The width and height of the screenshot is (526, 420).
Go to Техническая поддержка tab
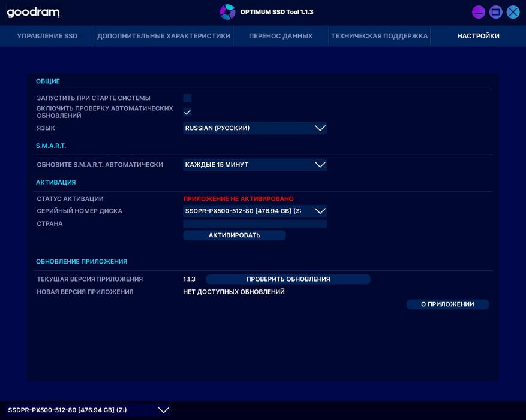click(380, 36)
